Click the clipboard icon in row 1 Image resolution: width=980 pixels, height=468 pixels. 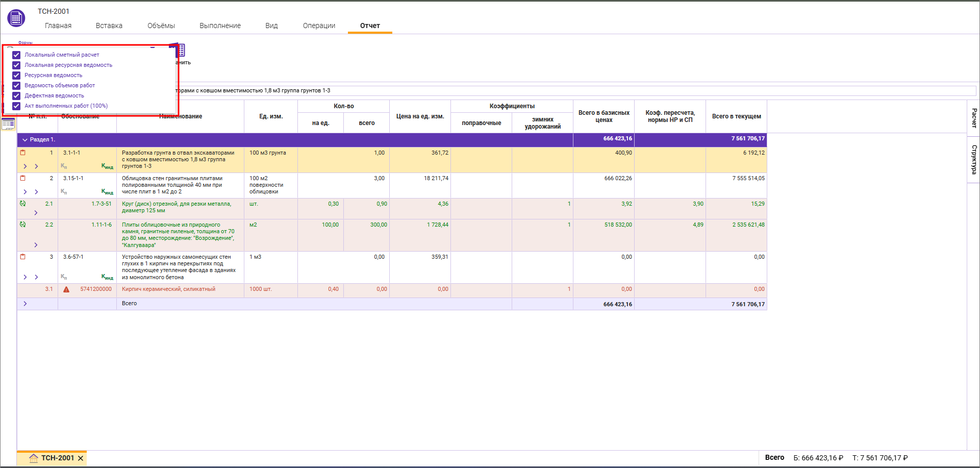[x=22, y=153]
